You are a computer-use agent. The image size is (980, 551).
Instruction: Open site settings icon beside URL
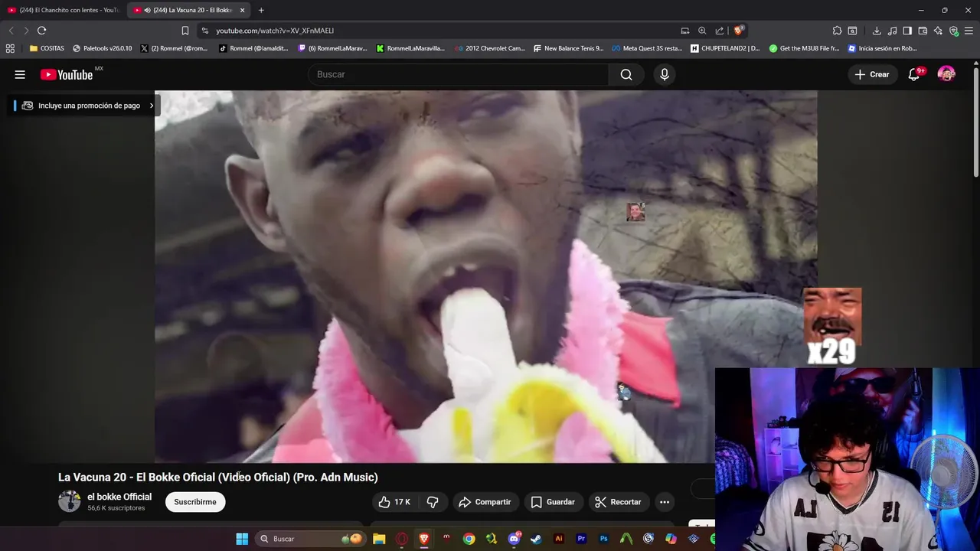point(204,31)
